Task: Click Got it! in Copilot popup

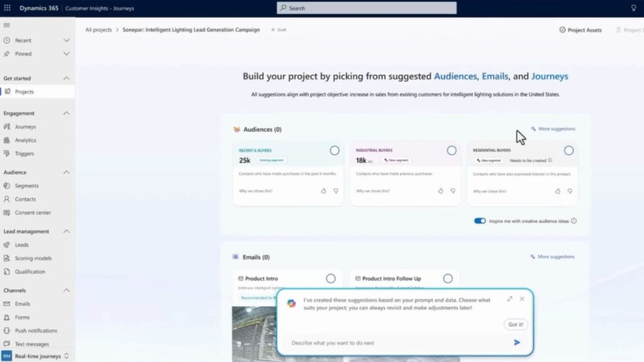Action: (x=516, y=324)
